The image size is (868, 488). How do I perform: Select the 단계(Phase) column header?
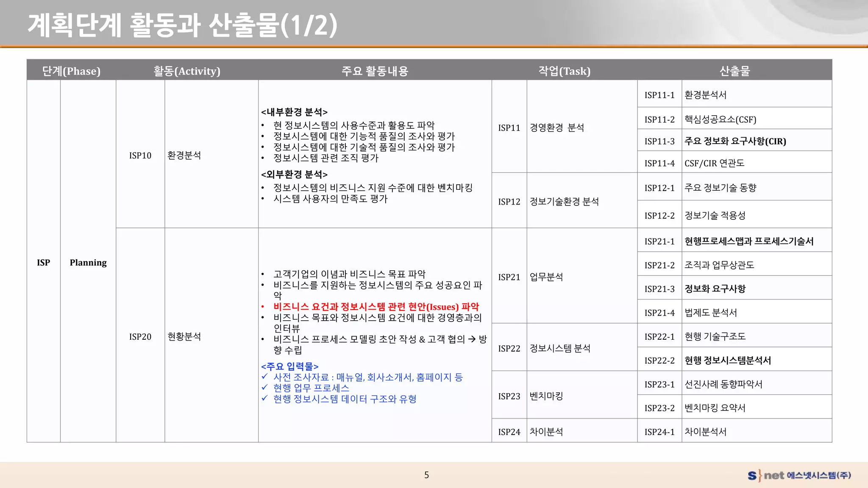point(71,71)
